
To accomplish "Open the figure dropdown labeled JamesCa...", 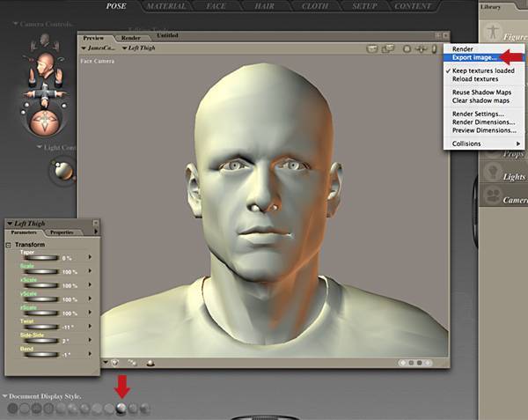I will click(x=98, y=48).
